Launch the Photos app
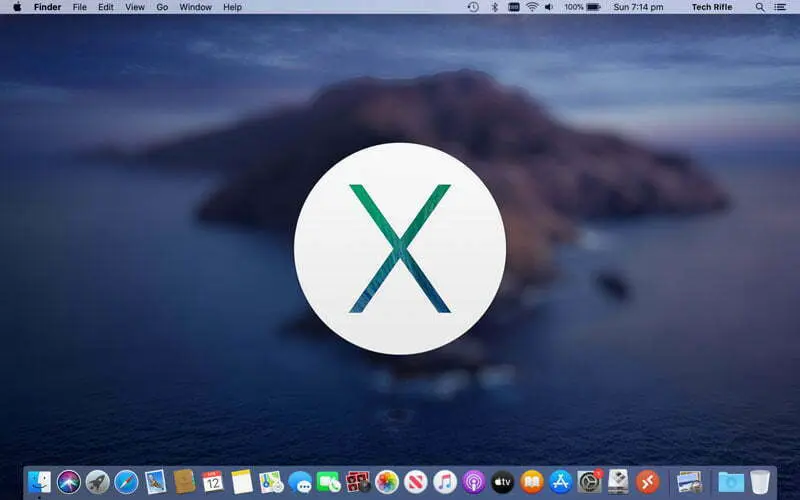 tap(387, 482)
